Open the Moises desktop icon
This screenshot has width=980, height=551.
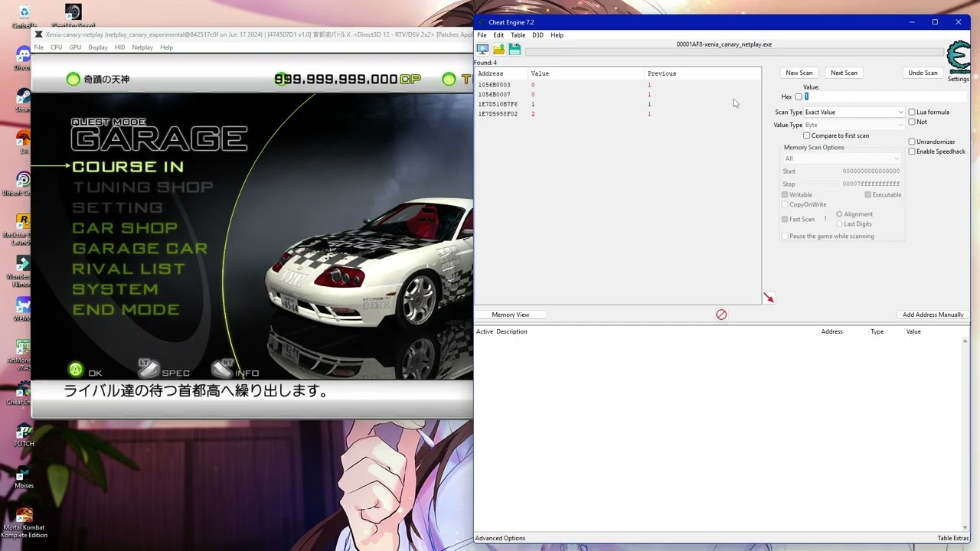(24, 478)
